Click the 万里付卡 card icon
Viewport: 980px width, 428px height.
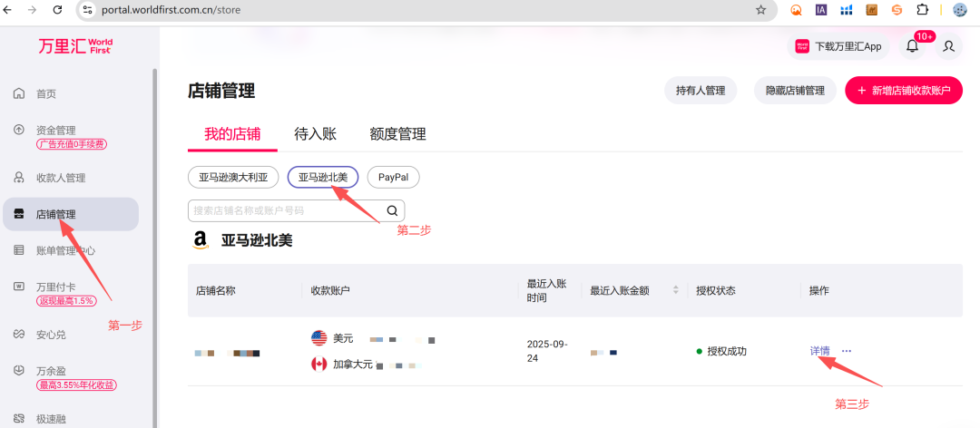tap(19, 287)
